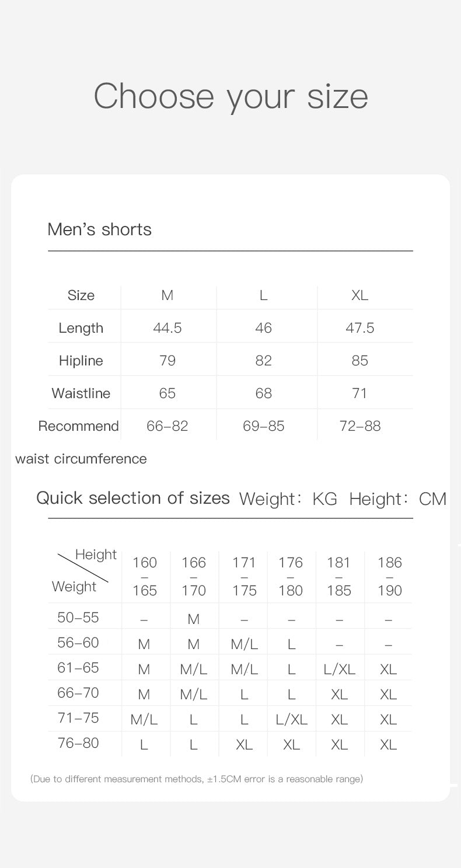The width and height of the screenshot is (461, 868).
Task: Select the 50–55 weight row label
Action: pyautogui.click(x=78, y=617)
